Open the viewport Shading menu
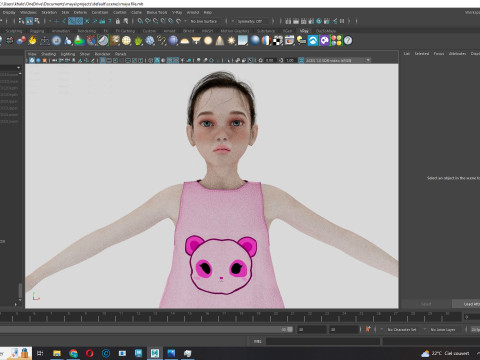 point(48,54)
